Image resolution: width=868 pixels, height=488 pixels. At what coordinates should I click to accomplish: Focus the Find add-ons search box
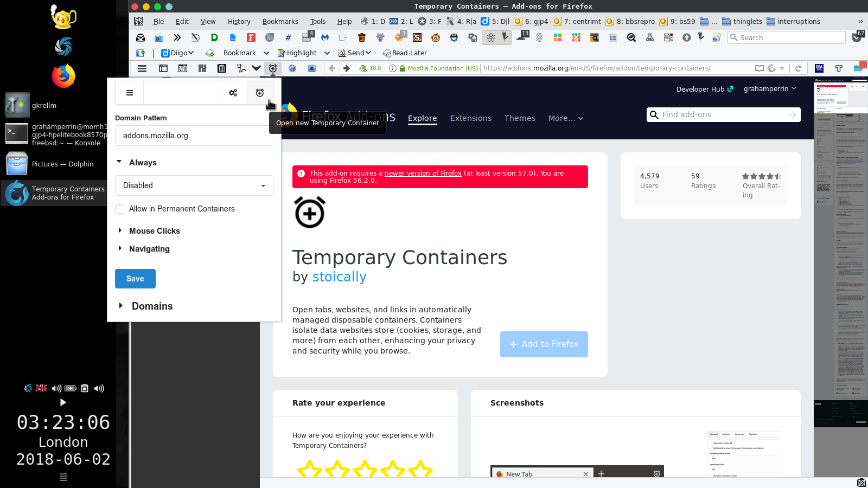pos(723,114)
